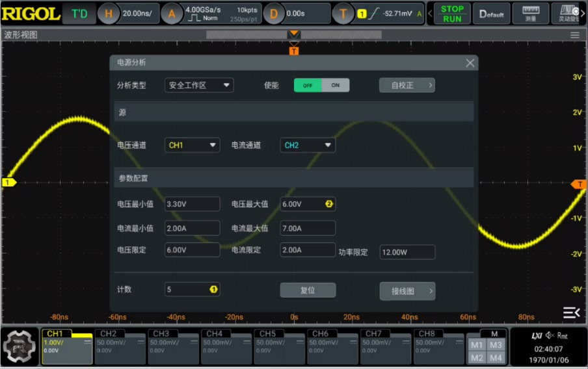This screenshot has height=369, width=588.
Task: Toggle the muted speaker icon
Action: point(550,335)
